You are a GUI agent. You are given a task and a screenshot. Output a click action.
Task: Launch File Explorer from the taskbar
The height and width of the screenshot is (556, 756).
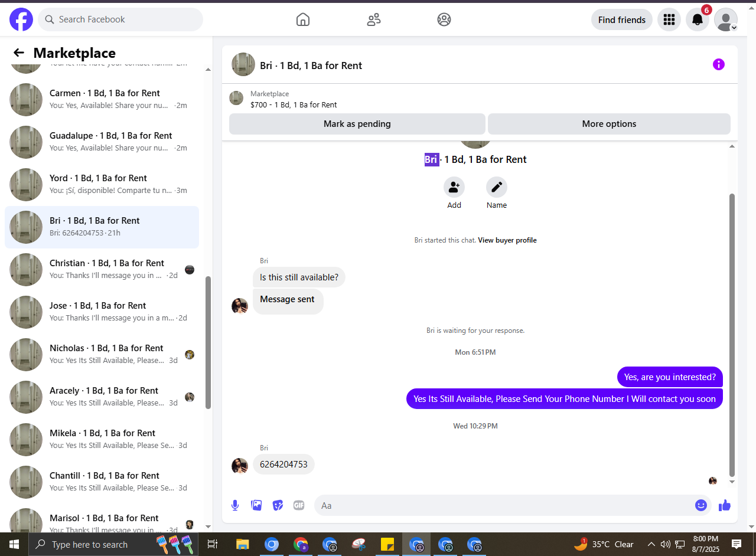pos(242,544)
